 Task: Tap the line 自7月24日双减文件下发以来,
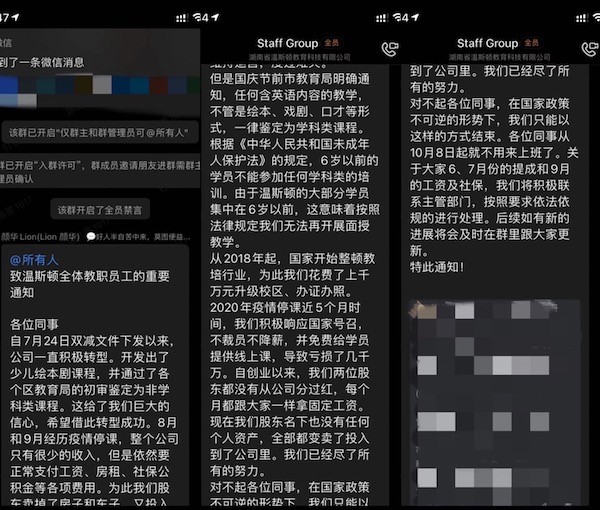(x=92, y=341)
